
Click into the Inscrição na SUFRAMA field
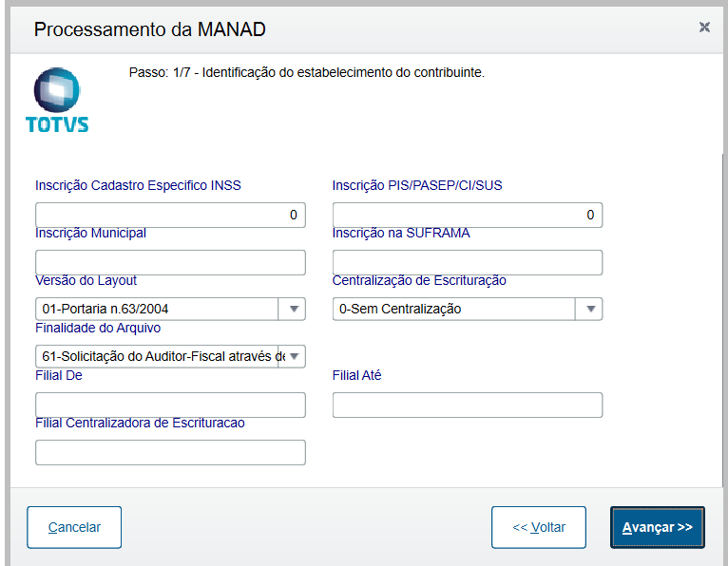pyautogui.click(x=467, y=263)
